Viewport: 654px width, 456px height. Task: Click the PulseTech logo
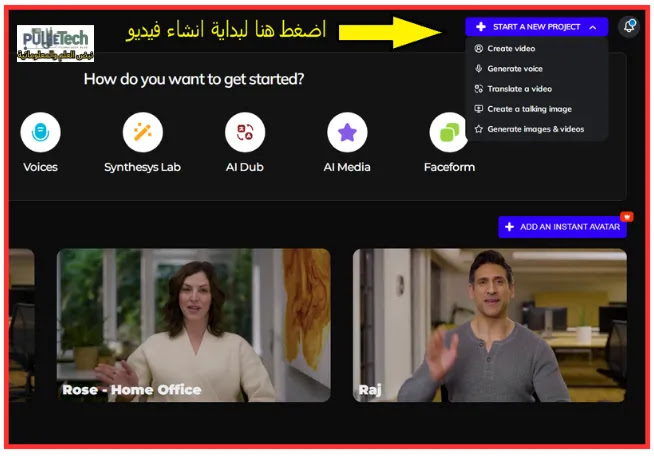click(x=55, y=43)
